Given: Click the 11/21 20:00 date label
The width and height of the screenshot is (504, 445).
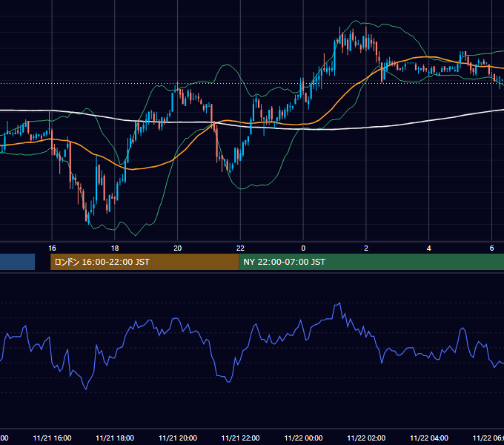Looking at the screenshot, I should [x=178, y=438].
